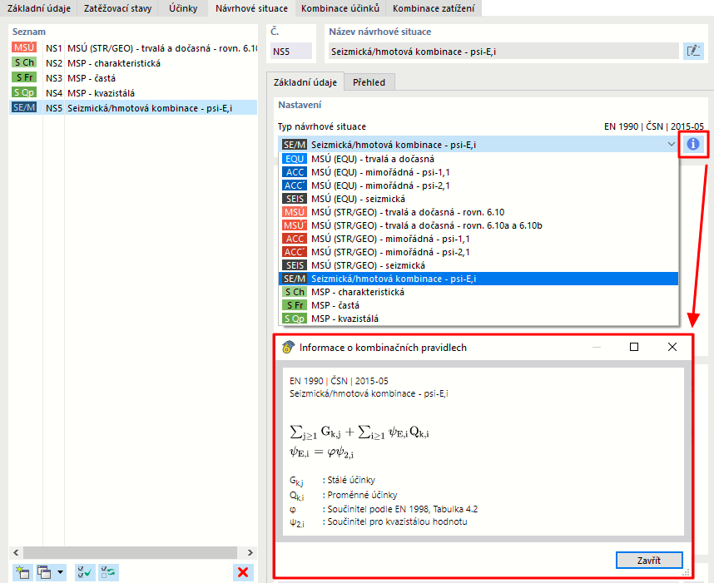
Task: Choose MSÚ (STR/GEO) - mimořádná - psi-2,1 option
Action: pyautogui.click(x=478, y=252)
